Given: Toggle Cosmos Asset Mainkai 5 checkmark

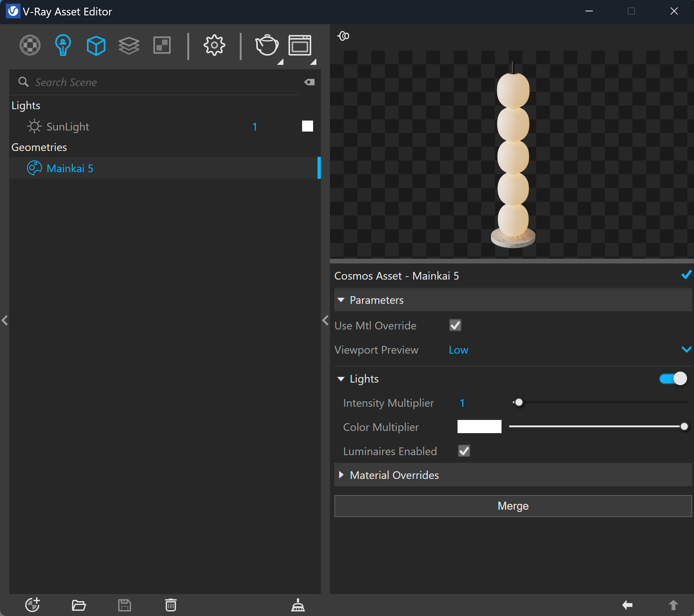Looking at the screenshot, I should pos(686,275).
